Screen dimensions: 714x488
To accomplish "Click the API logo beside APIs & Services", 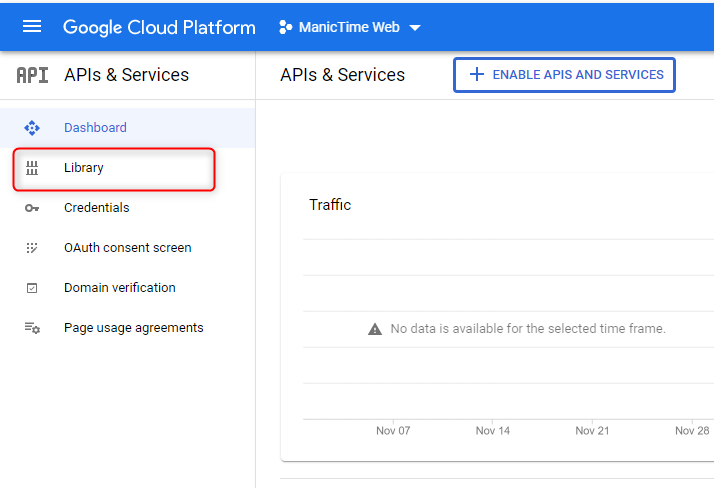I will coord(32,75).
